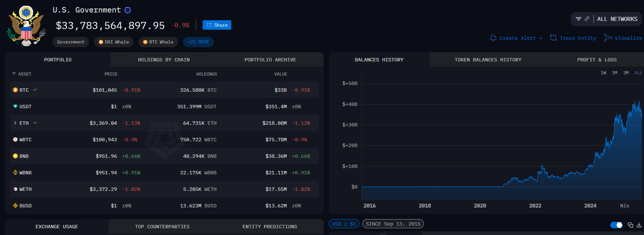644x235 pixels.
Task: Click the verified badge next to U.S. Government
Action: coord(127,10)
